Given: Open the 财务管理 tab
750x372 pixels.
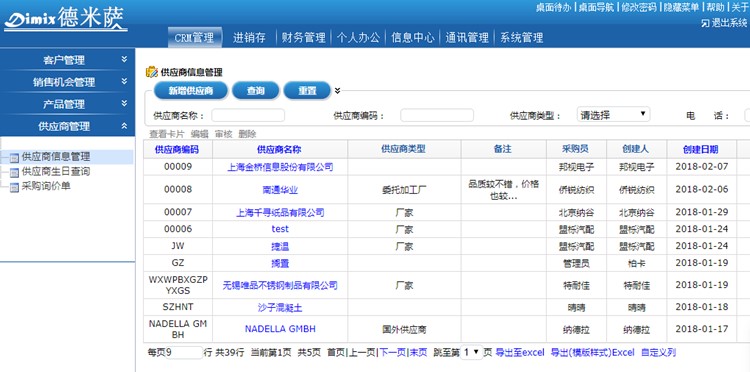Looking at the screenshot, I should point(304,37).
